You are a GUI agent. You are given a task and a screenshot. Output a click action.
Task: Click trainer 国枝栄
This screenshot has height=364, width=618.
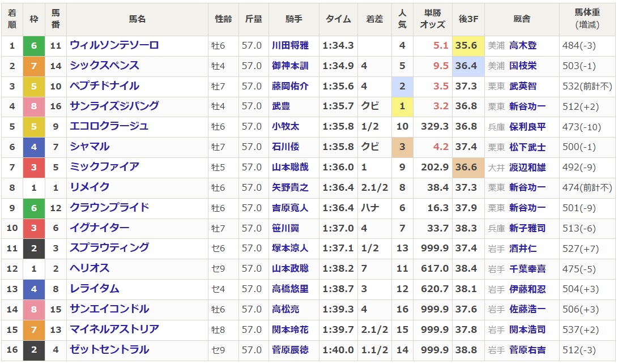[x=522, y=66]
